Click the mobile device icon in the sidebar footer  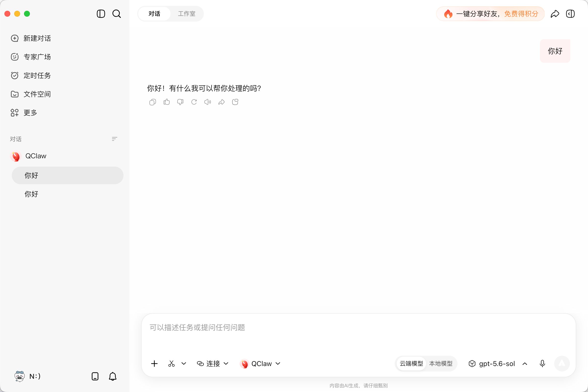[95, 376]
